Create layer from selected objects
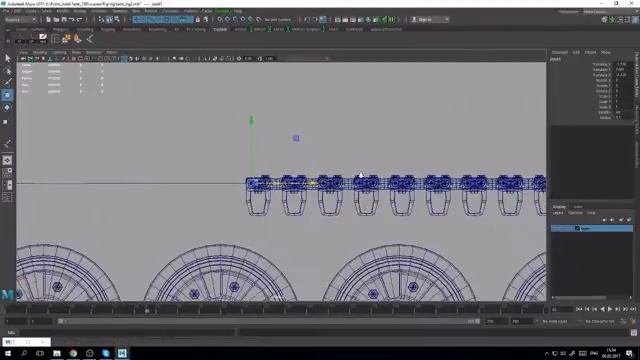The image size is (640, 360). (629, 220)
